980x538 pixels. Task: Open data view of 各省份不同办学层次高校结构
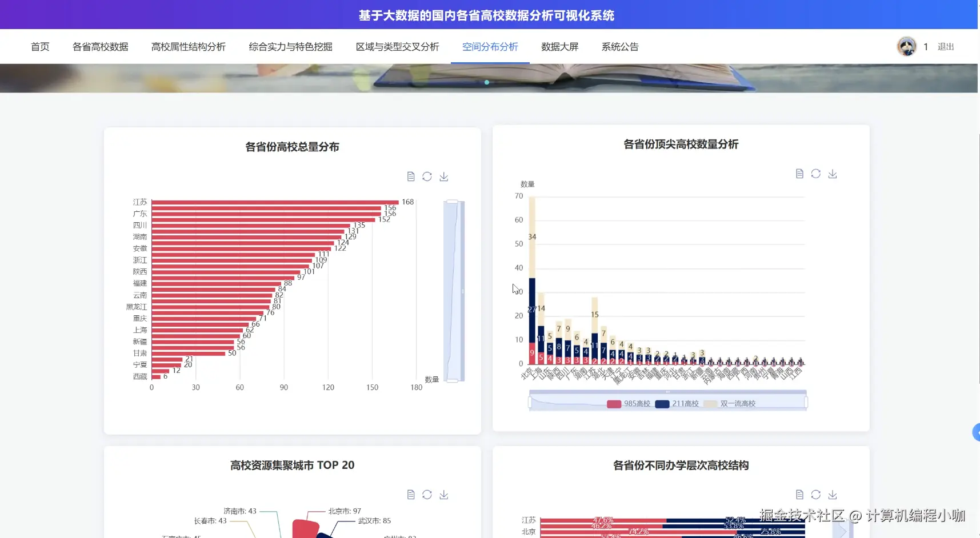pyautogui.click(x=799, y=494)
